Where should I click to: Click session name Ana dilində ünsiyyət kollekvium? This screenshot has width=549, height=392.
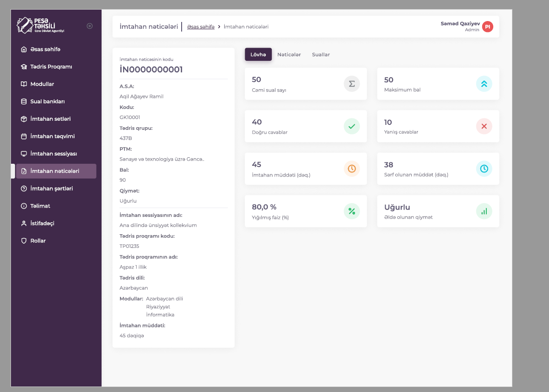pyautogui.click(x=158, y=226)
